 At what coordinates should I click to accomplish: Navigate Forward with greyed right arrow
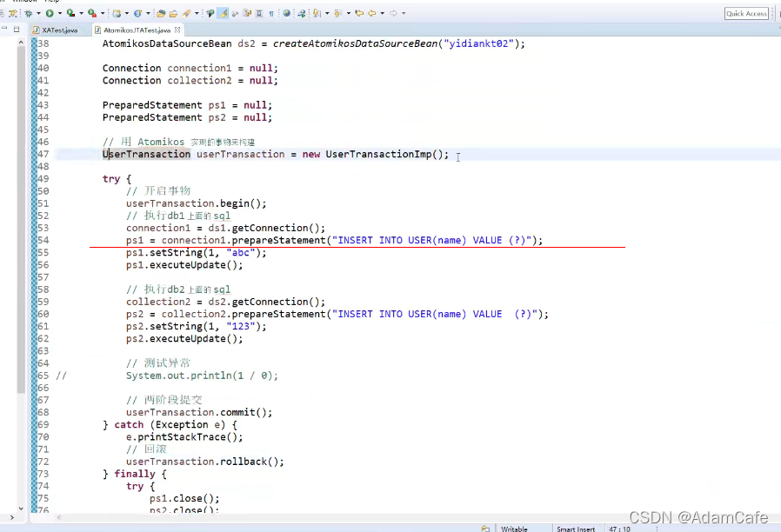click(393, 13)
